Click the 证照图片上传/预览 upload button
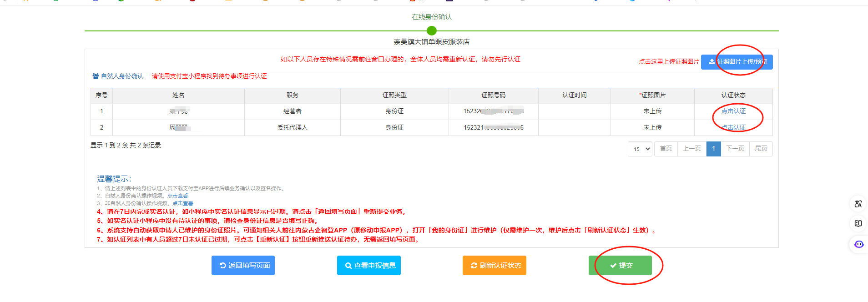The image size is (868, 302). pyautogui.click(x=737, y=62)
